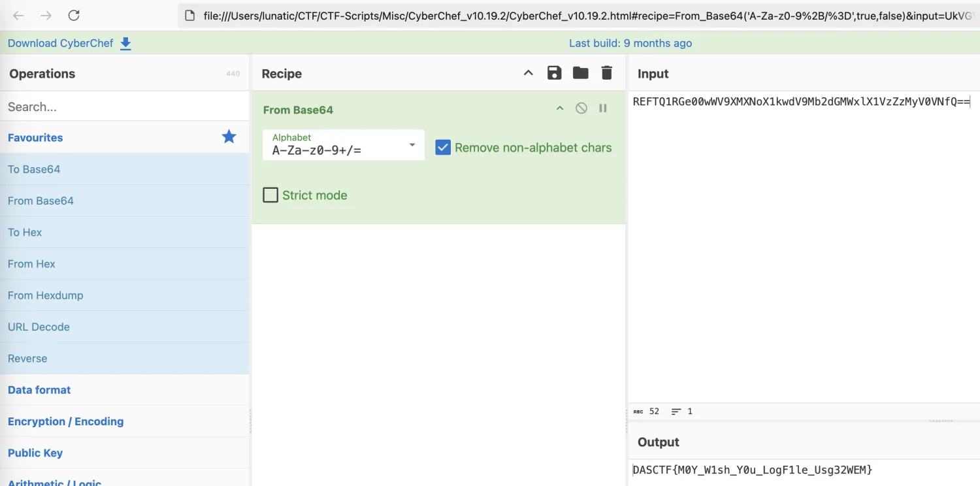Click the Recipe panel heading

point(282,74)
